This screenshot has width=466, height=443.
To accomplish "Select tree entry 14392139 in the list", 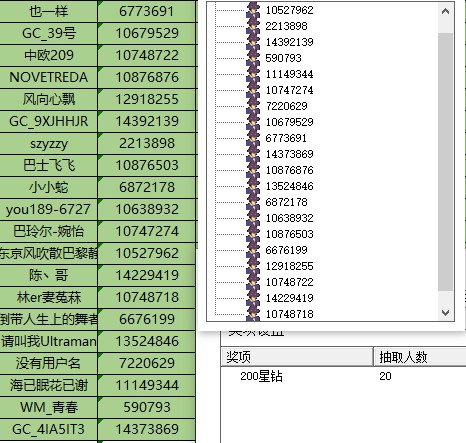I will click(289, 42).
